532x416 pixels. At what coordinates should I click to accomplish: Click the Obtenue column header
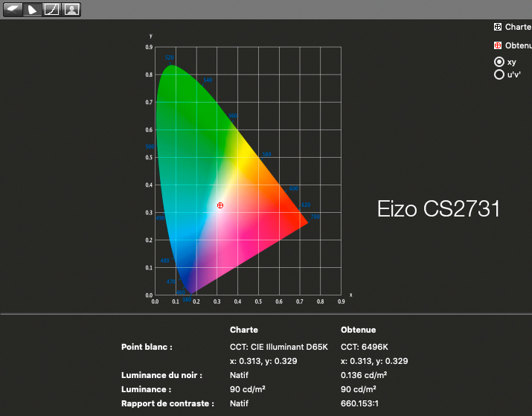[x=359, y=330]
